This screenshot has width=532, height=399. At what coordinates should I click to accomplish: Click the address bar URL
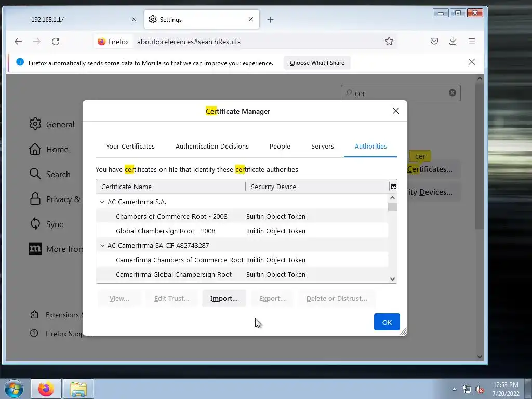[189, 42]
